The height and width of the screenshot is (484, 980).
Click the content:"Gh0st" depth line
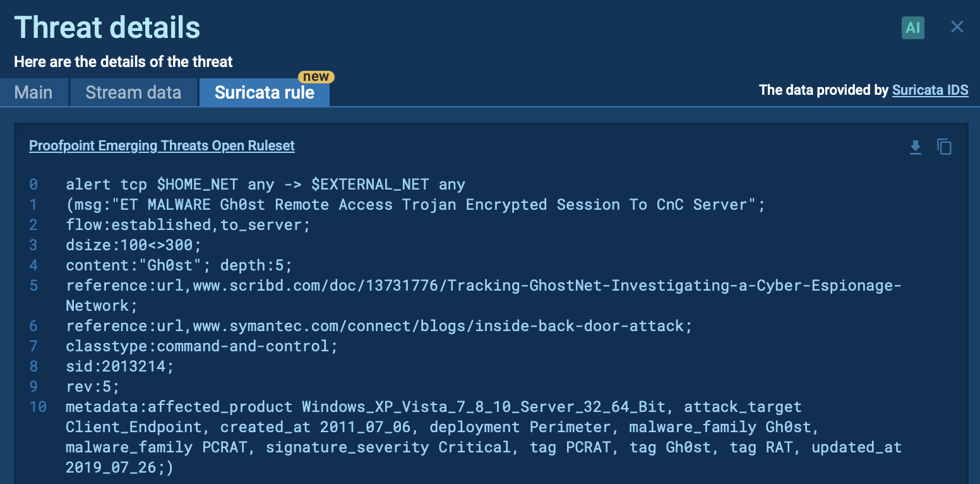179,265
